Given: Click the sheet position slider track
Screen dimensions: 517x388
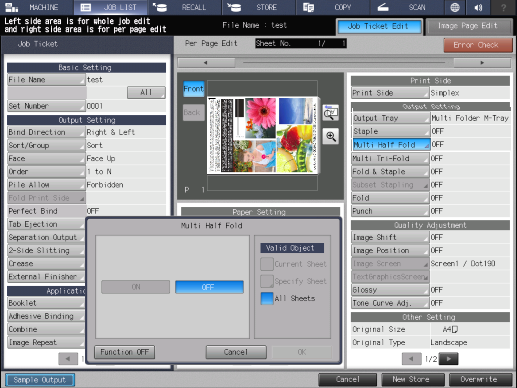Looking at the screenshot, I should (344, 63).
